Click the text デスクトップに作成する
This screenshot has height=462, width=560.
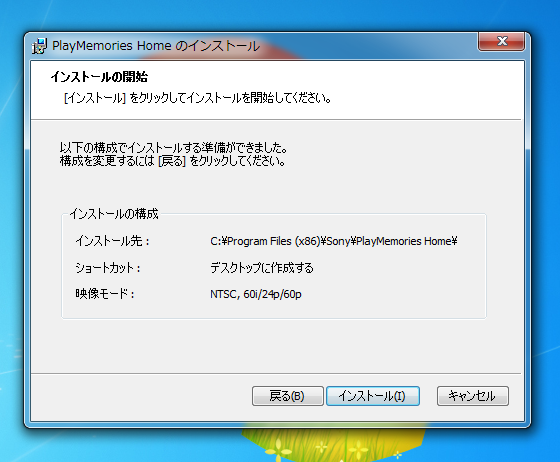tap(262, 268)
